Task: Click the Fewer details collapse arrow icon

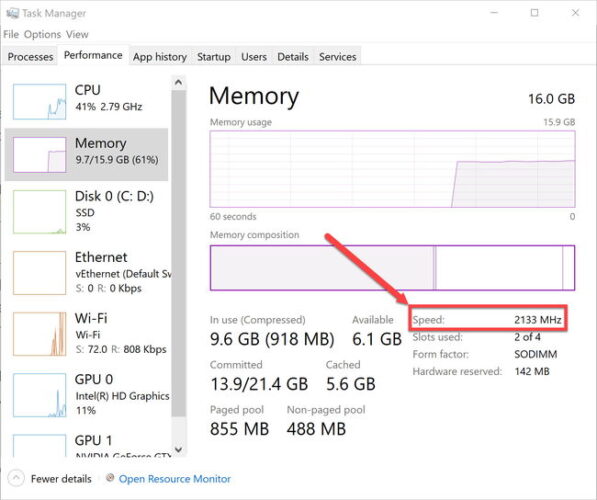Action: coord(16,478)
